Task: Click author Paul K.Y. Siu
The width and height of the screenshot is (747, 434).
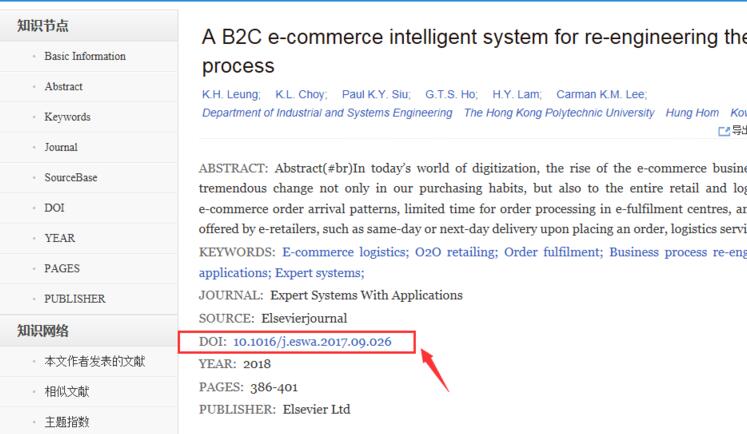Action: pos(376,94)
